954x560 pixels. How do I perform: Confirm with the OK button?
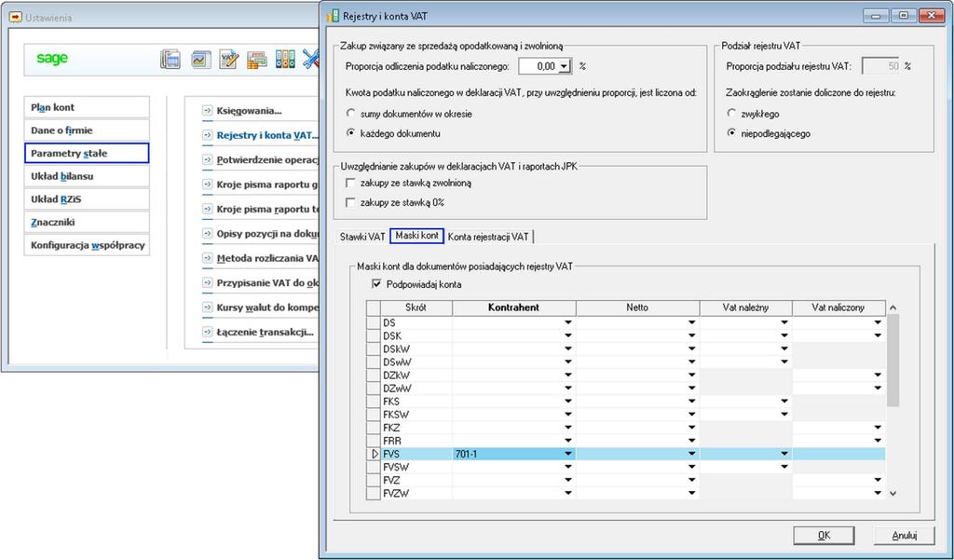point(824,535)
